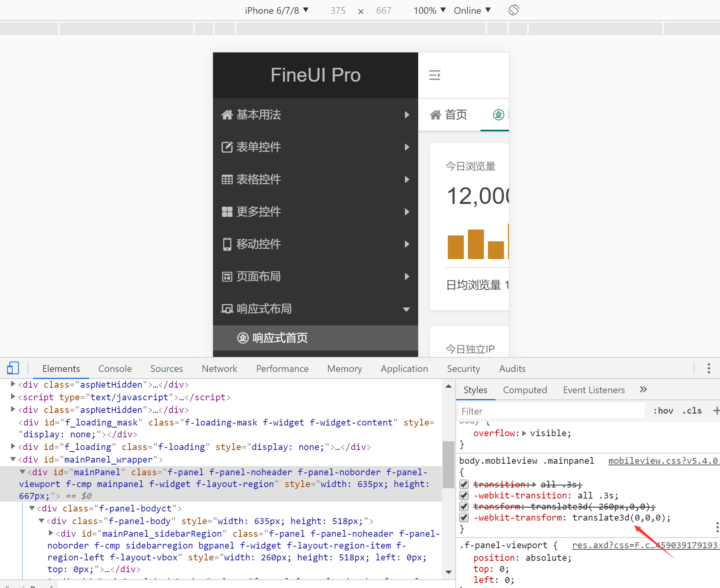
Task: Open the iPhone 6/7/8 device dropdown
Action: pyautogui.click(x=277, y=10)
